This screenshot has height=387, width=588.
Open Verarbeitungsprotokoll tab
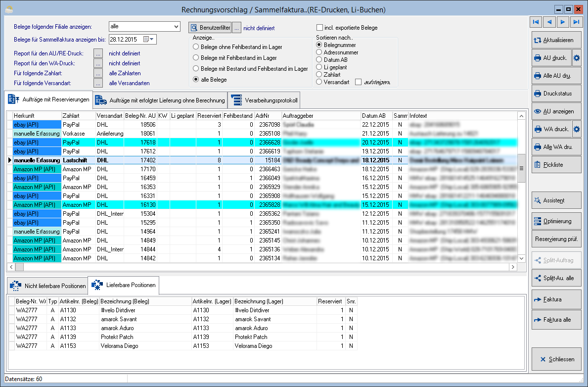(265, 100)
